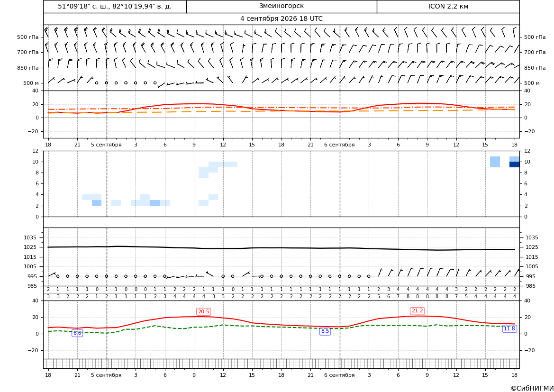The image size is (554, 392).
Task: Click the Змеиногорск location title cell
Action: pyautogui.click(x=282, y=6)
